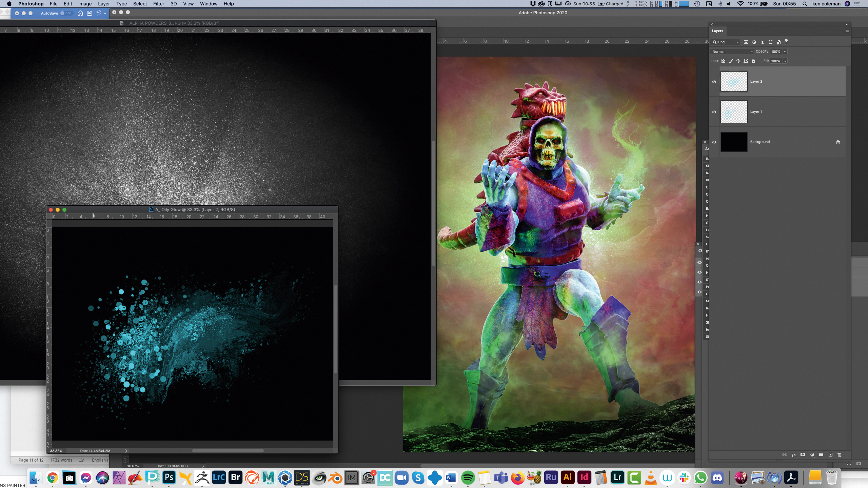Open the Photoshop application menu

(x=31, y=4)
